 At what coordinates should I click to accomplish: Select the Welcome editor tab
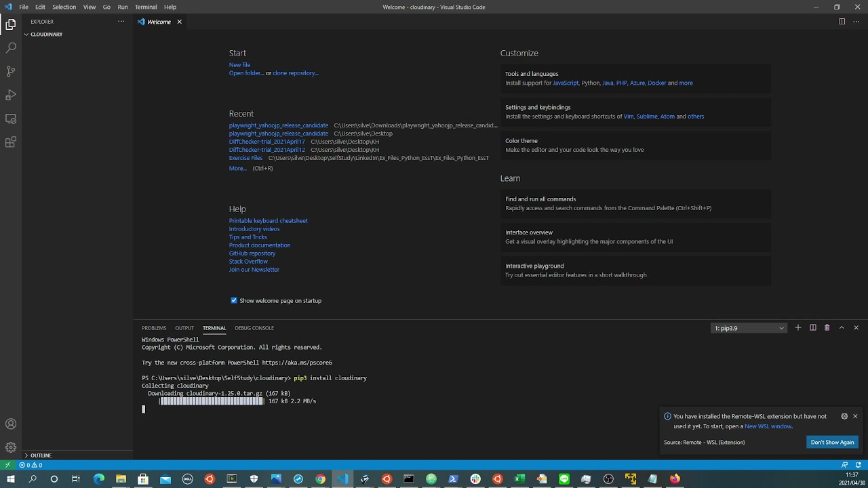pos(159,22)
